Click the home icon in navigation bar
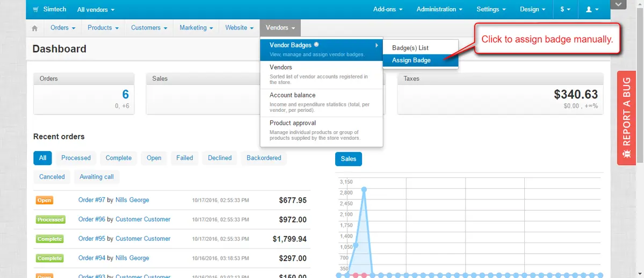Screen dimensions: 644x278 pos(35,28)
